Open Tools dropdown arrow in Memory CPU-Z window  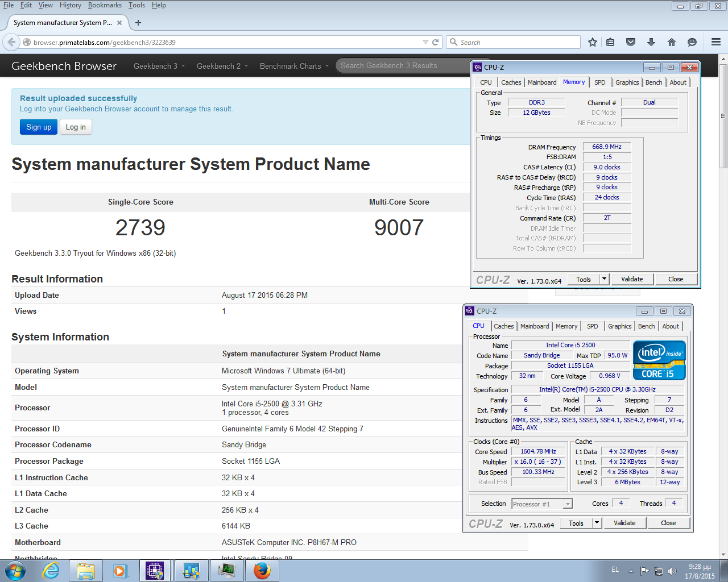pyautogui.click(x=605, y=279)
